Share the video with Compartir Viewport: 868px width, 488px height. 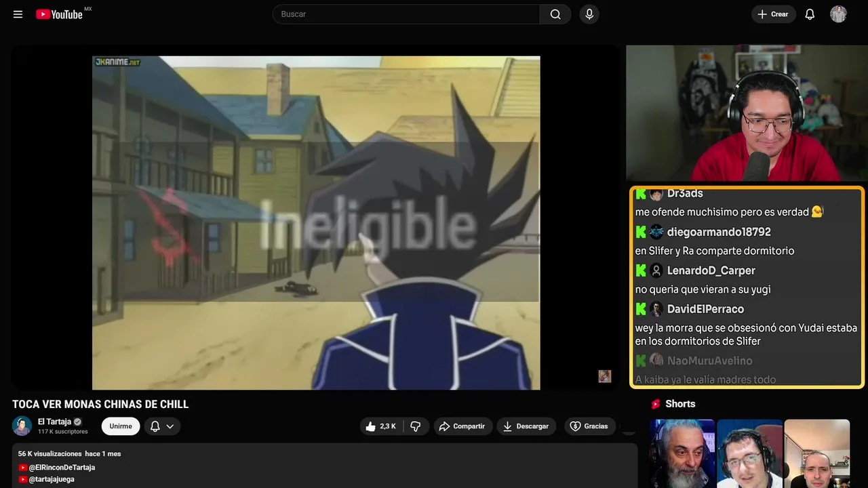pos(463,426)
